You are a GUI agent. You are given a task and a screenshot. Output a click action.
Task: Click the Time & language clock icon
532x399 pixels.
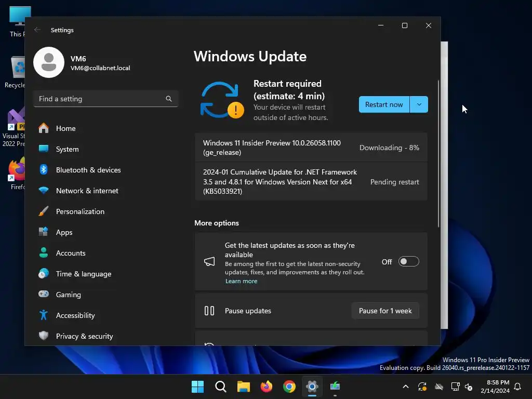coord(44,273)
